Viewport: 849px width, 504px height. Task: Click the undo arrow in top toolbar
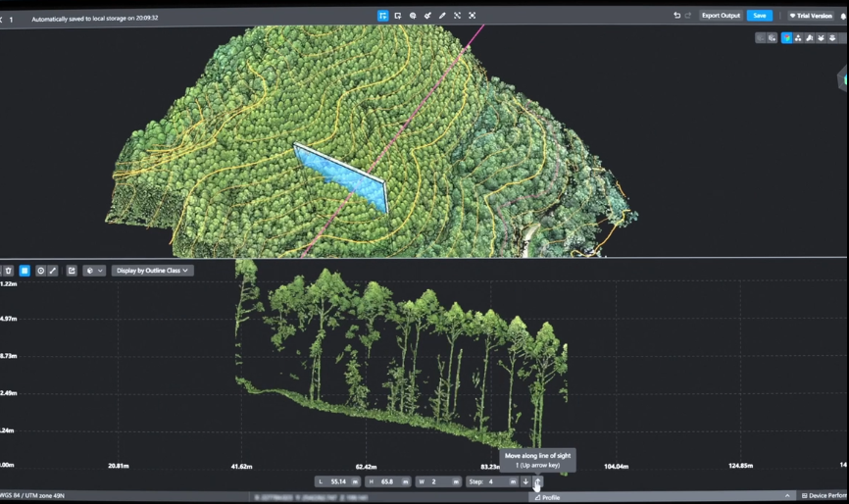676,16
